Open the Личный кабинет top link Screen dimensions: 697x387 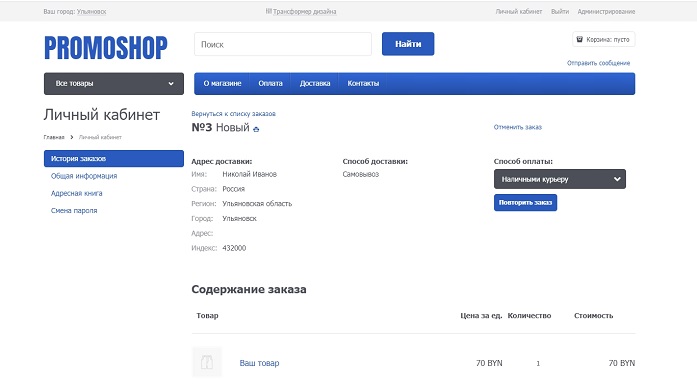[519, 12]
